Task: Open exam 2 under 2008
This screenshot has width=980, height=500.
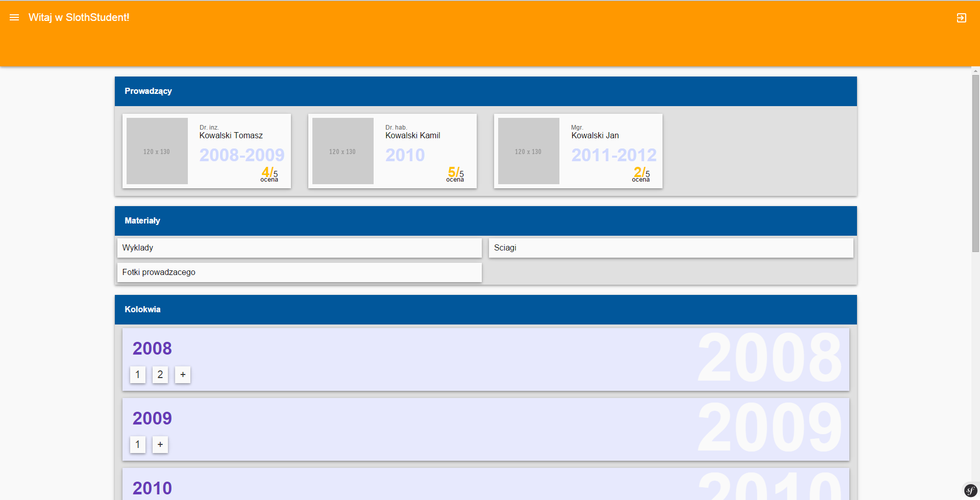Action: pyautogui.click(x=160, y=375)
